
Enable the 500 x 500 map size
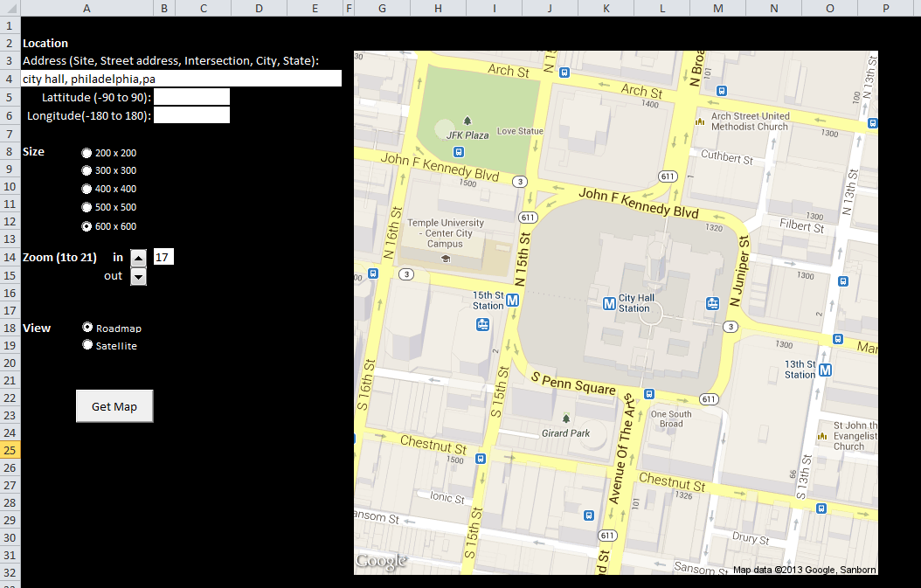pos(87,207)
